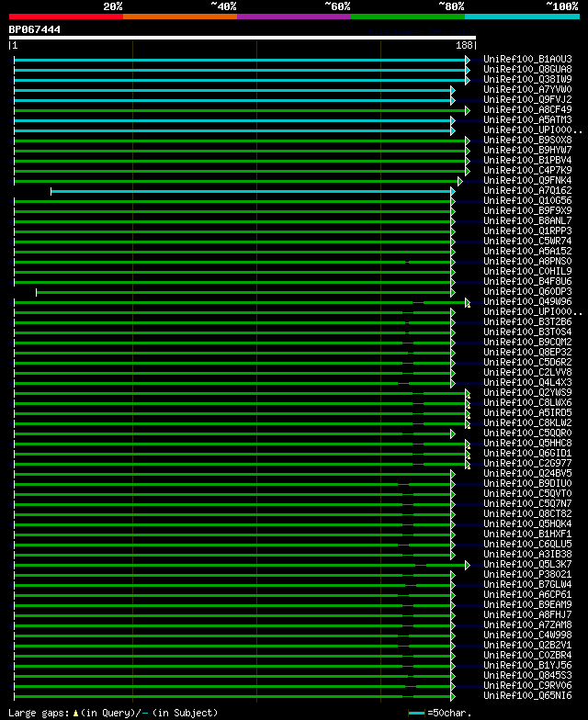
Task: Select the UniRef100_A5A152 label
Action: coord(527,252)
